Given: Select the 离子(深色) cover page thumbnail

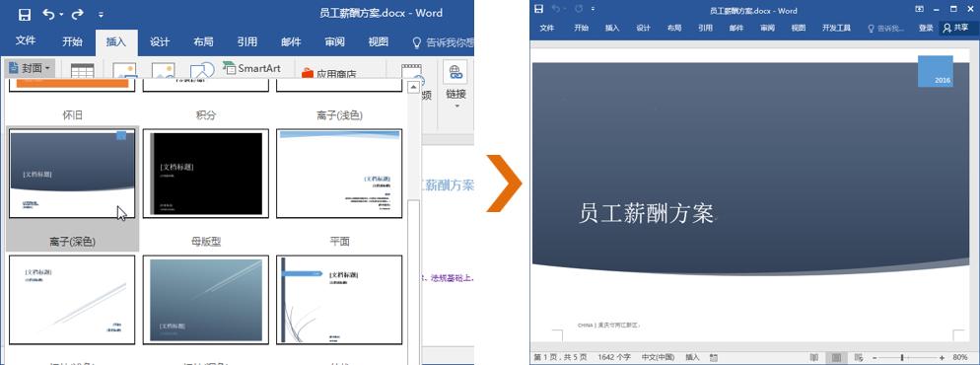Looking at the screenshot, I should pyautogui.click(x=72, y=173).
